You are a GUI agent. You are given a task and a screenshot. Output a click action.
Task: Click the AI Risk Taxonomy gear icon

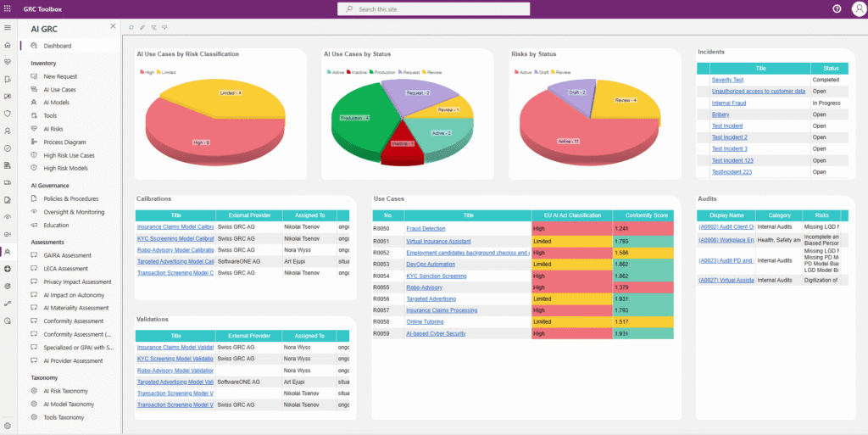click(x=34, y=391)
